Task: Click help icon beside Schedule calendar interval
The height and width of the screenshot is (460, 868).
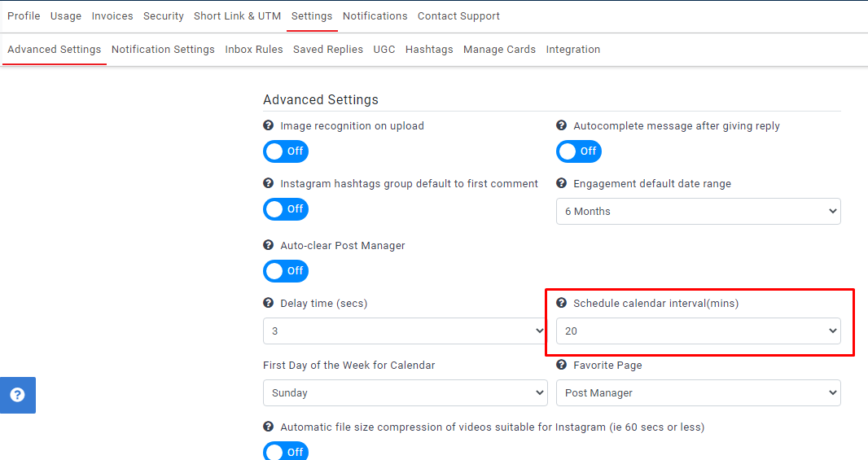Action: tap(561, 304)
